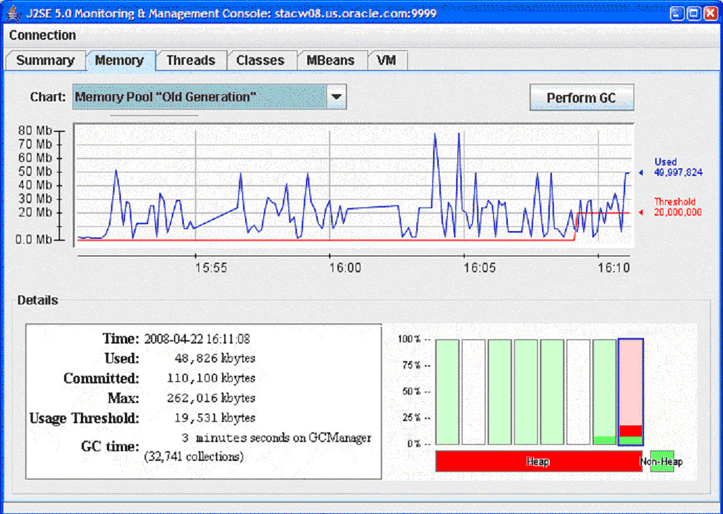This screenshot has width=723, height=514.
Task: Open the Connection menu
Action: [x=42, y=35]
